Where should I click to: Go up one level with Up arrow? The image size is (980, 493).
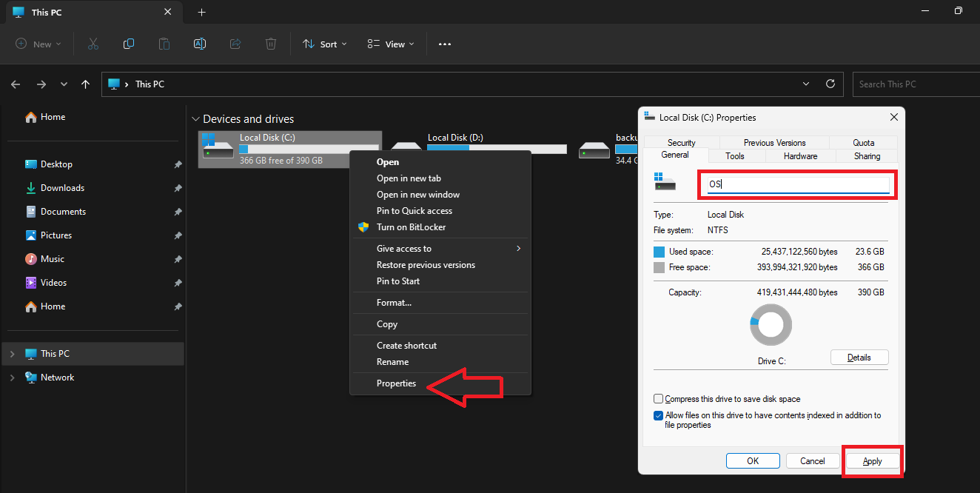coord(86,84)
